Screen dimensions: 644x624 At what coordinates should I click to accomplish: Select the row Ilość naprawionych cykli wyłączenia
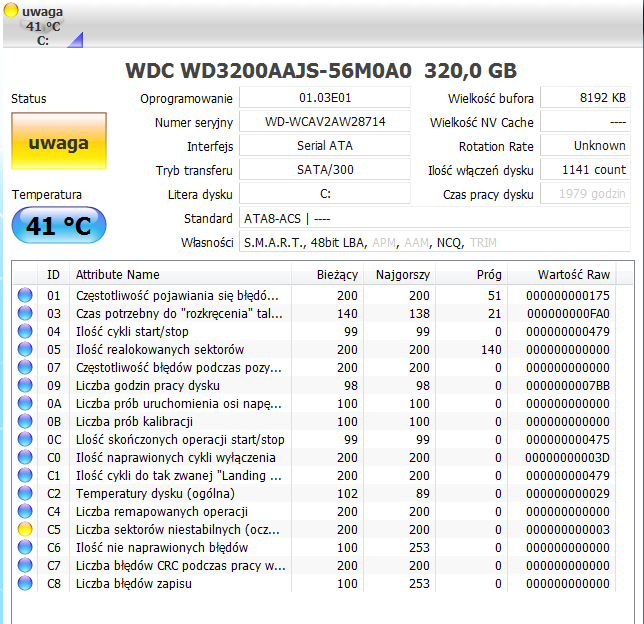316,457
